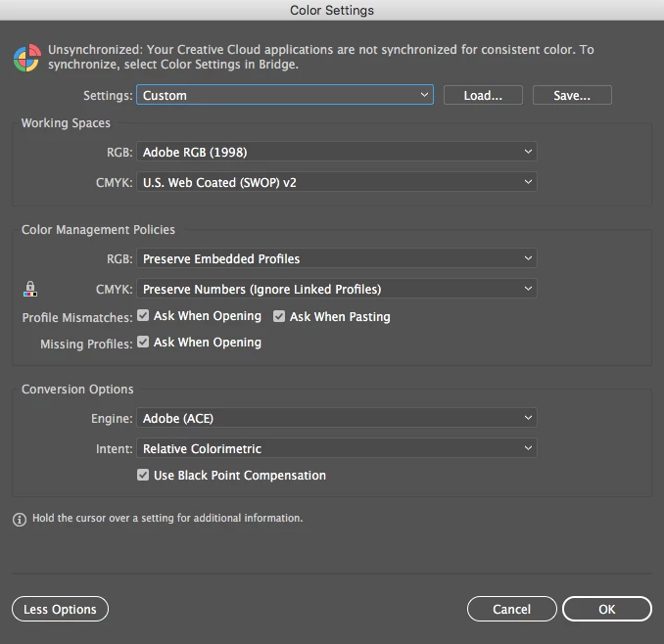Click the Color Management Policies heading

click(x=98, y=230)
